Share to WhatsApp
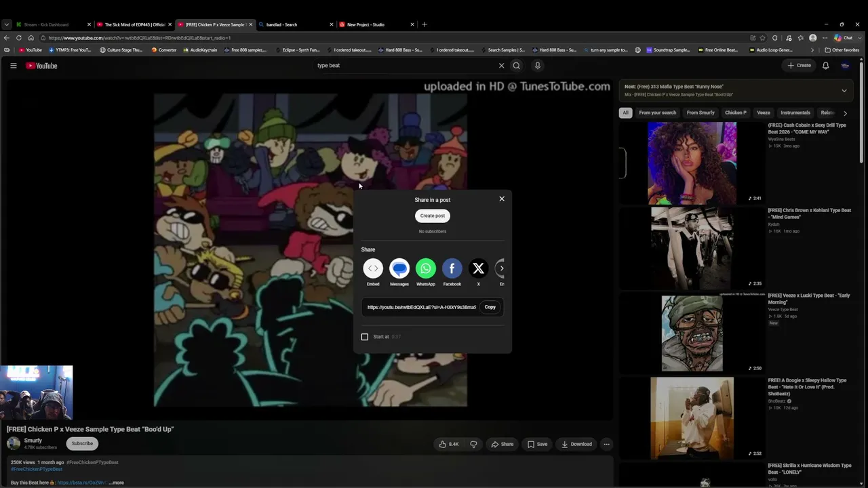This screenshot has width=868, height=488. pos(426,268)
